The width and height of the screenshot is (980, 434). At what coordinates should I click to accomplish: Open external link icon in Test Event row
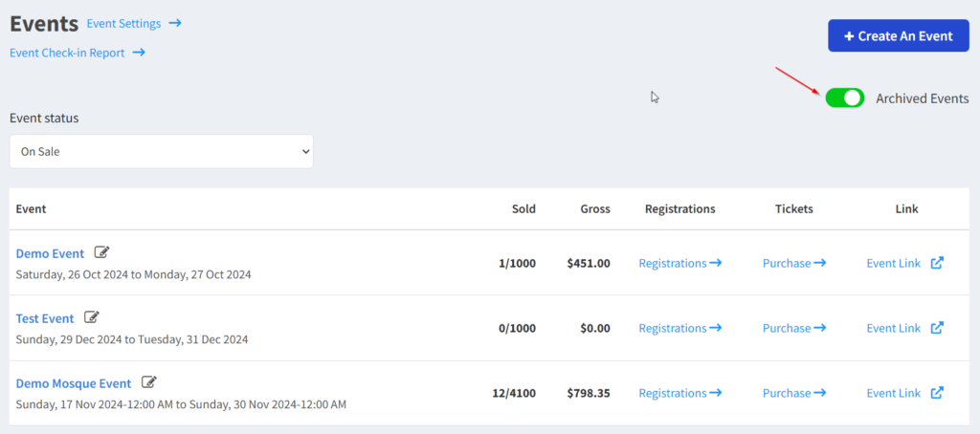[937, 328]
